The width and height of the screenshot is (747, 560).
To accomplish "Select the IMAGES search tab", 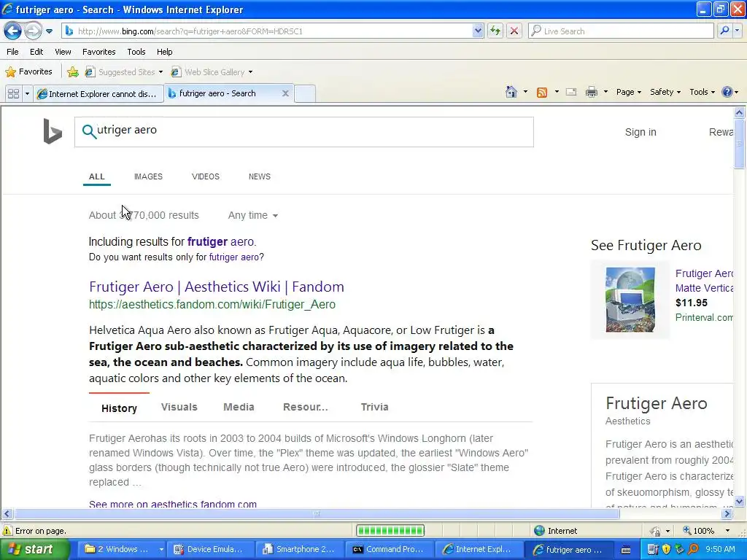I will 148,176.
